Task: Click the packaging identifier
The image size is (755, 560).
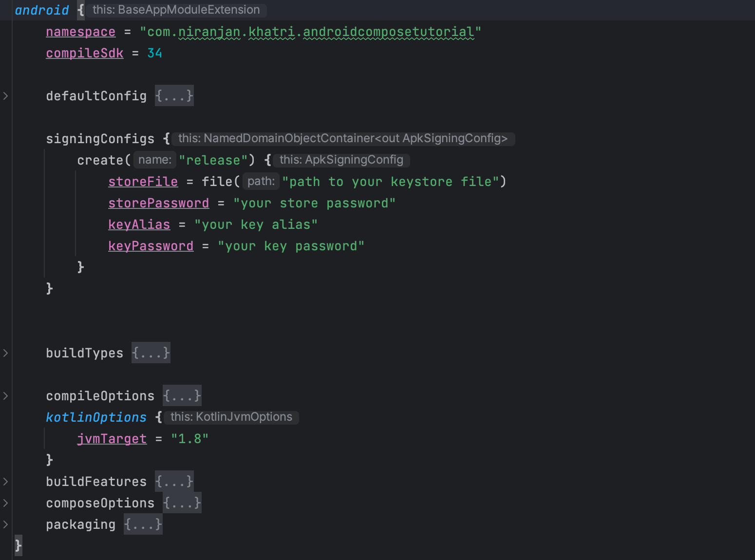Action: (x=81, y=524)
